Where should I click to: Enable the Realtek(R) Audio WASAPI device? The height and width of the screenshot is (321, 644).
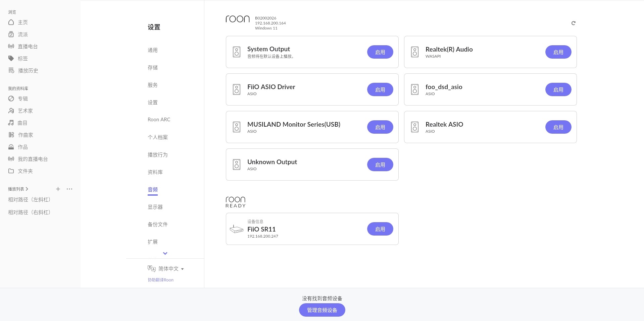558,52
